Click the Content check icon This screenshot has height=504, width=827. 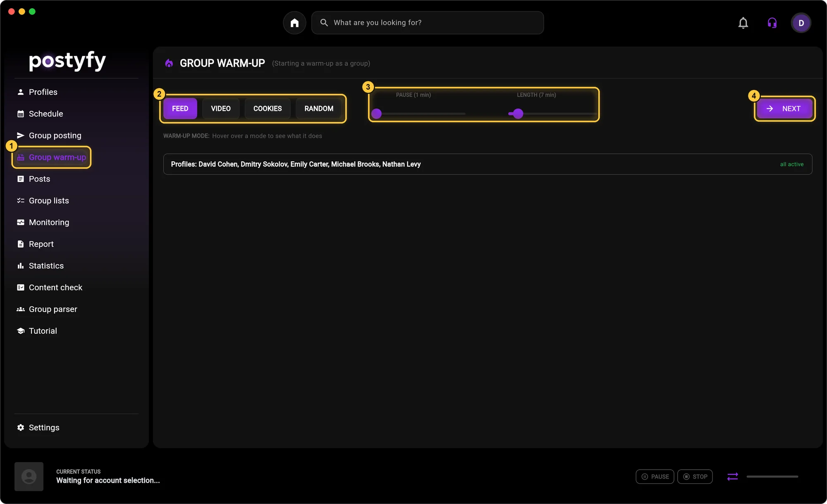[x=21, y=287]
